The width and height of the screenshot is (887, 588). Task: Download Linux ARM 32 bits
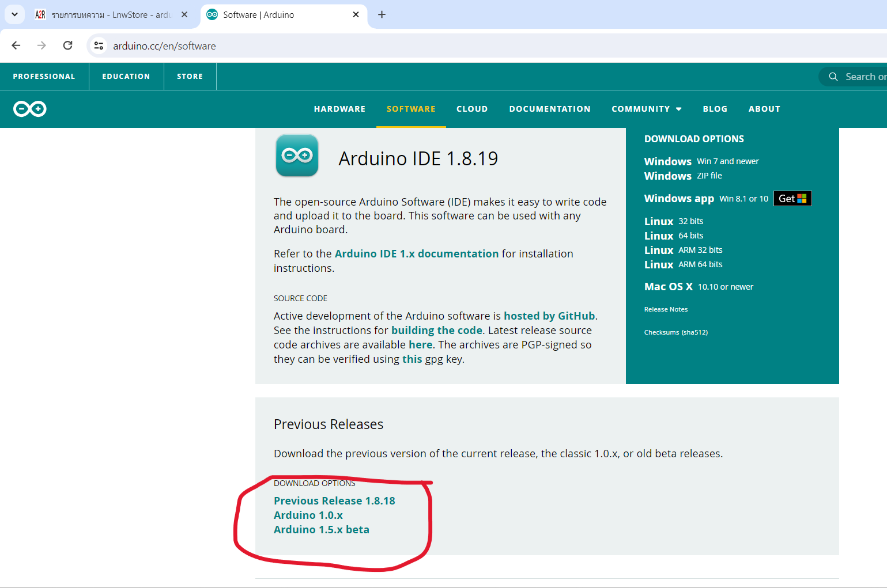tap(684, 250)
